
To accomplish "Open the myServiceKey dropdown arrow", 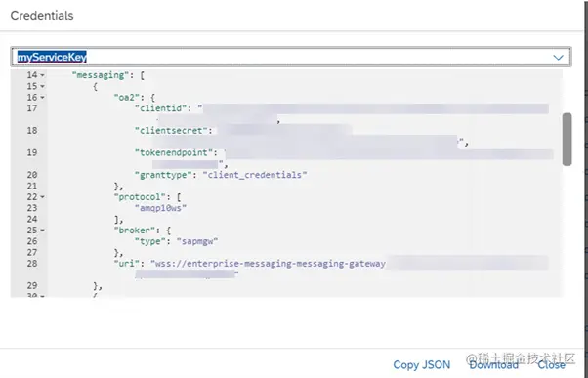I will pos(558,58).
